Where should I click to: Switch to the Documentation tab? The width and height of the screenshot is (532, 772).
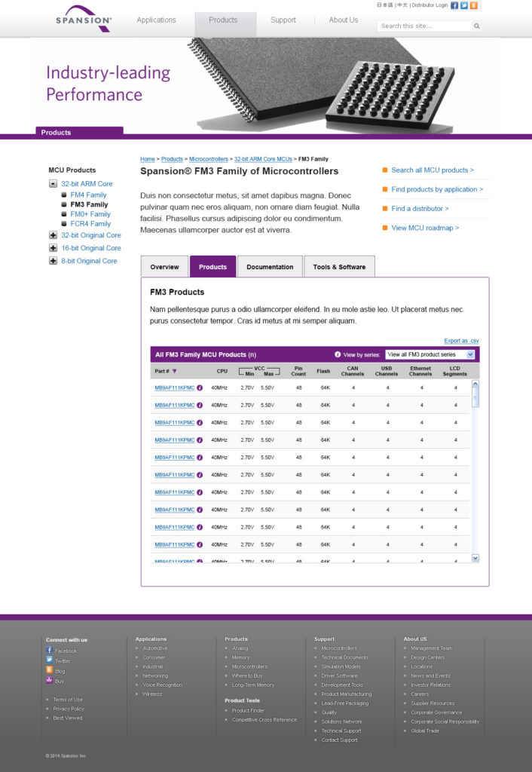pos(270,267)
